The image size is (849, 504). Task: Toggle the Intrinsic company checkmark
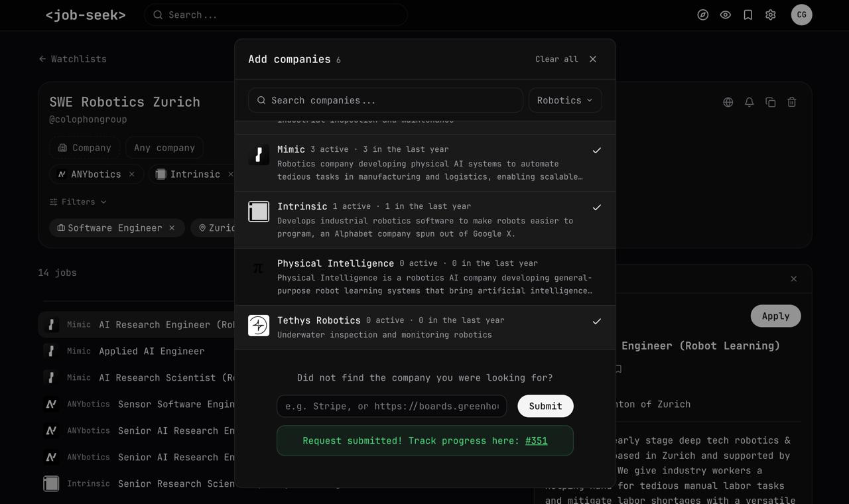coord(597,208)
